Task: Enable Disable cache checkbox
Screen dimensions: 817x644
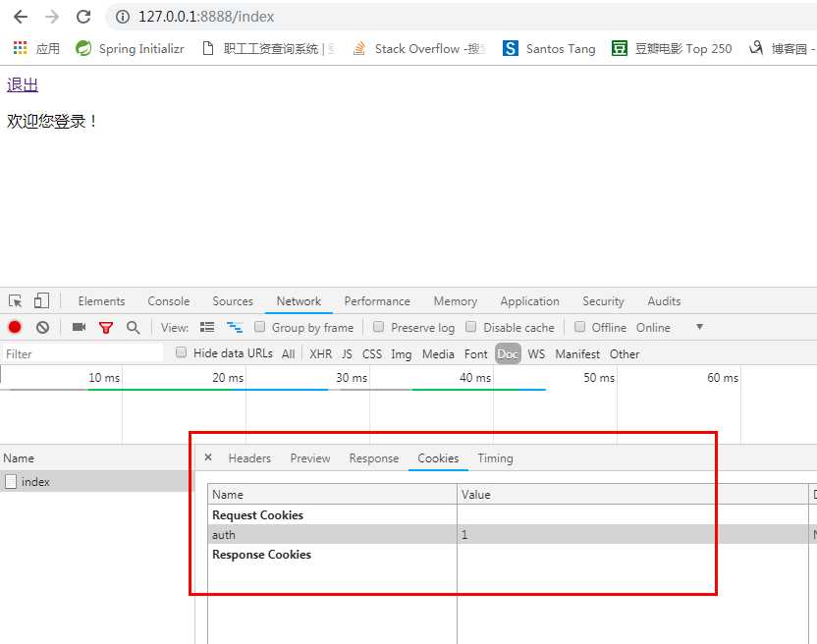Action: click(x=470, y=327)
